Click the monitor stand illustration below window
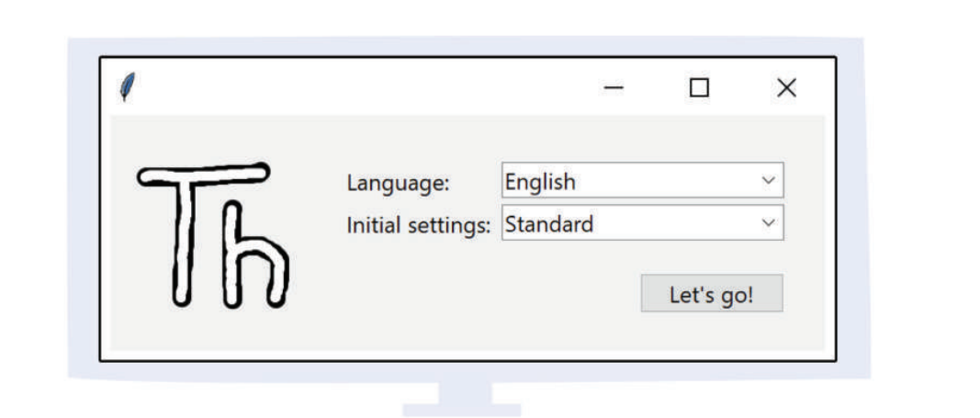This screenshot has height=418, width=980. 465,400
